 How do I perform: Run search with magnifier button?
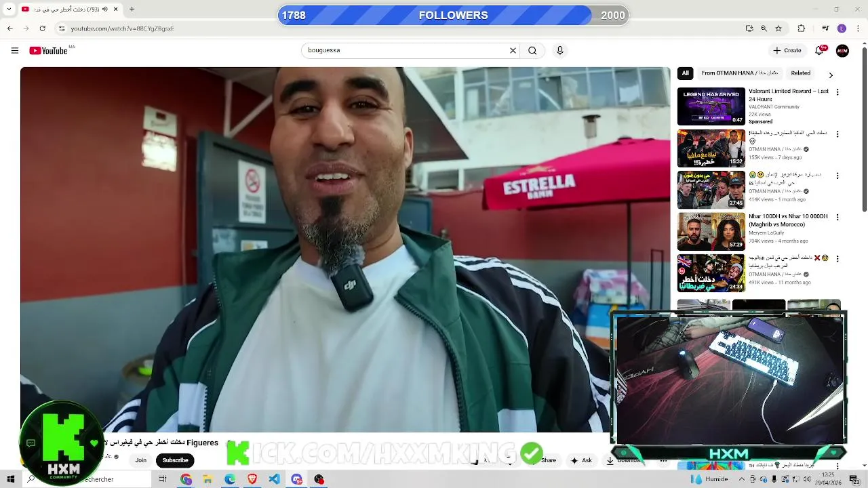pos(532,50)
